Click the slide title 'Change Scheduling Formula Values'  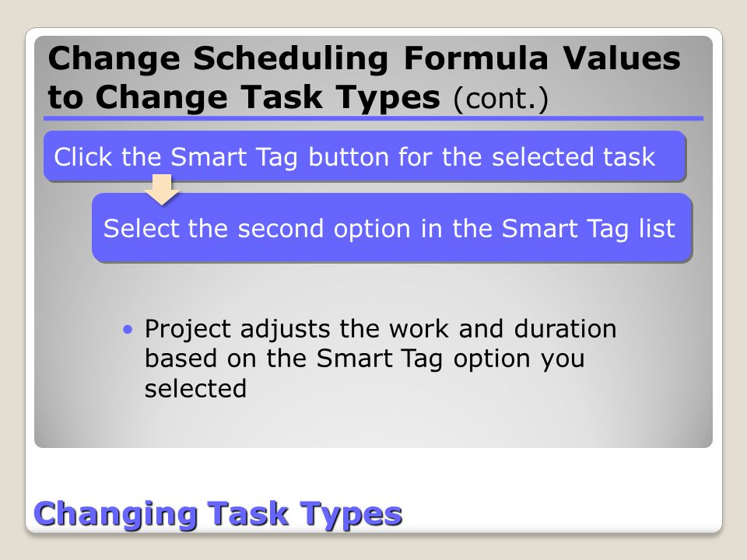364,58
